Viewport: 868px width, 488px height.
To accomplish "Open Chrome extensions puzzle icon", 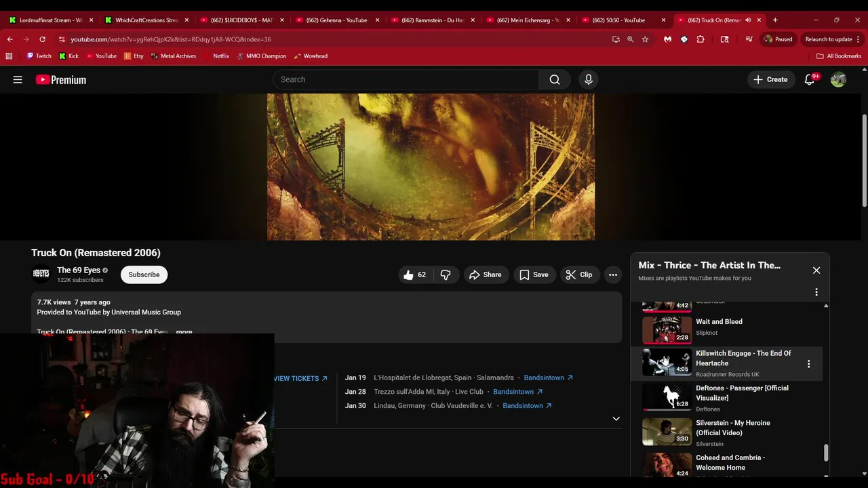I will [701, 39].
